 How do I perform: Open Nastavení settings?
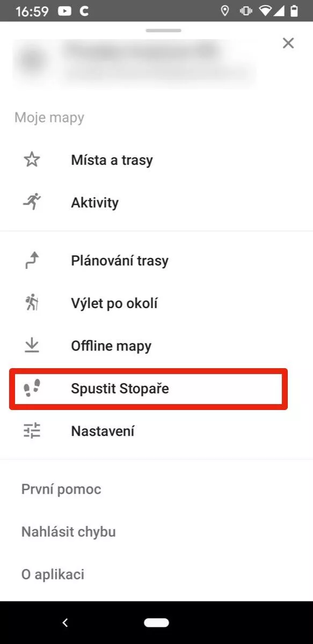click(x=156, y=431)
